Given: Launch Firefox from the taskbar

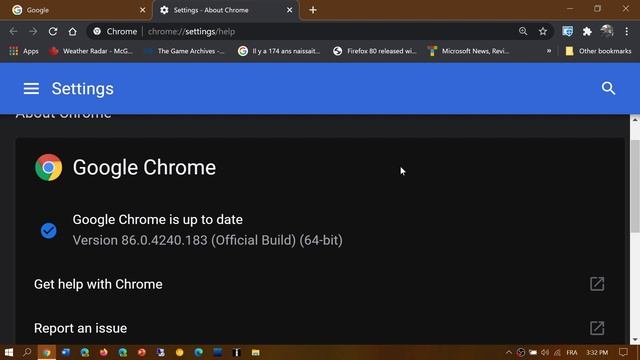Looking at the screenshot, I should pyautogui.click(x=104, y=352).
